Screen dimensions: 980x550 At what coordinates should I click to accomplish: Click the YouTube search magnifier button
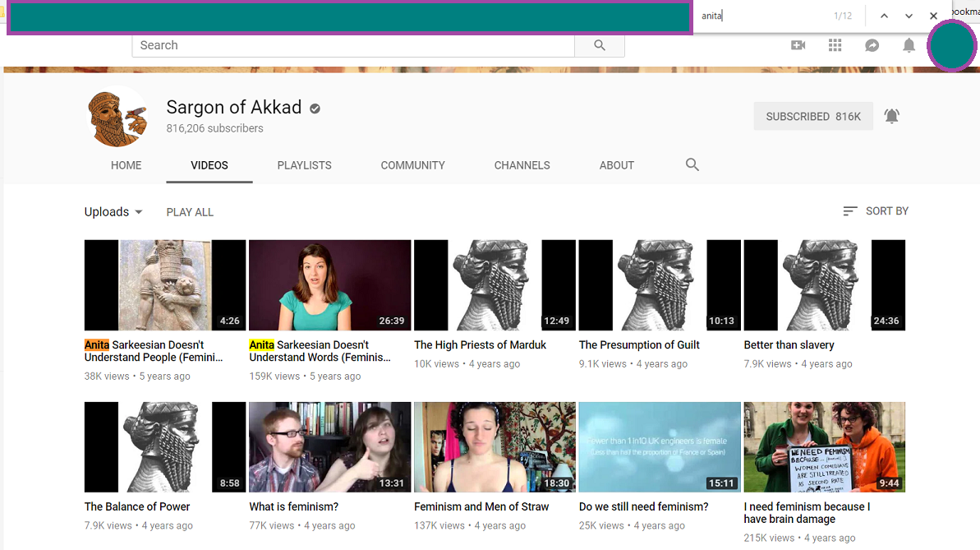coord(600,45)
